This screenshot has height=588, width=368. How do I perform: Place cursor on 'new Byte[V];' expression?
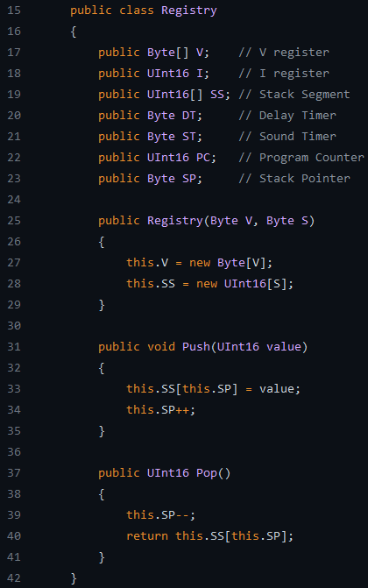pos(231,263)
